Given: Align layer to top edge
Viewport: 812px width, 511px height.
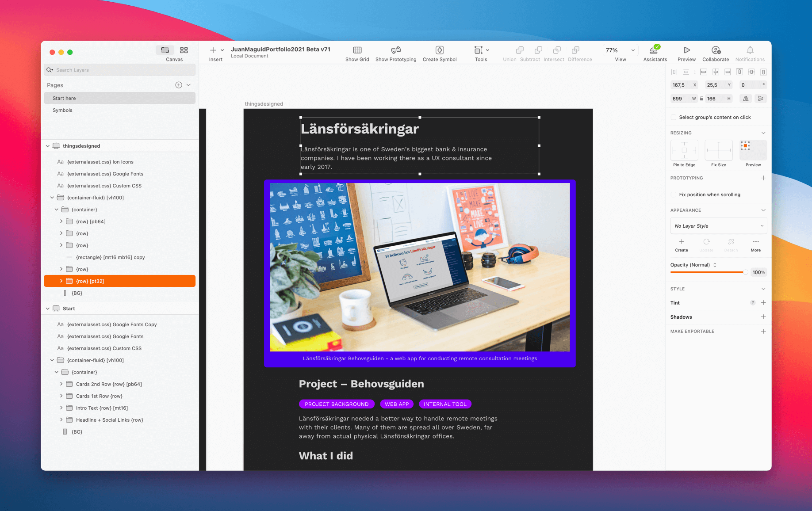Looking at the screenshot, I should (x=739, y=72).
